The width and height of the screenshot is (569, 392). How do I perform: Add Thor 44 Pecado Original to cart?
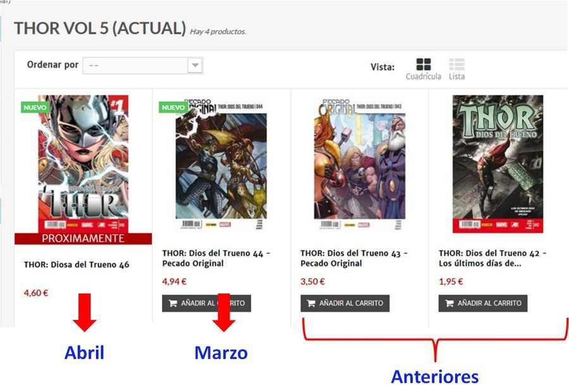(207, 303)
